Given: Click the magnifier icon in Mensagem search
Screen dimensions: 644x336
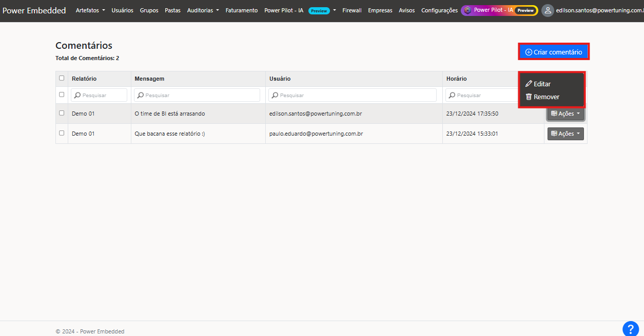Looking at the screenshot, I should pyautogui.click(x=140, y=95).
